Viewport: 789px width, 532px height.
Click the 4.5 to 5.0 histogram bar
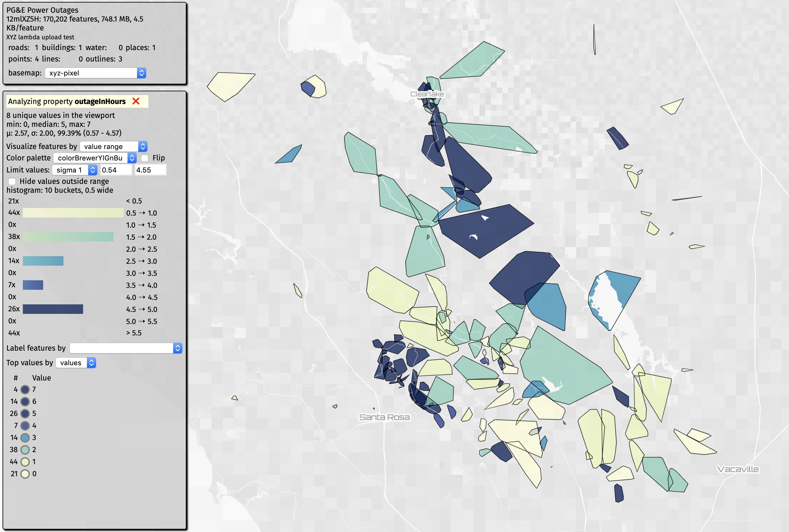click(x=53, y=309)
